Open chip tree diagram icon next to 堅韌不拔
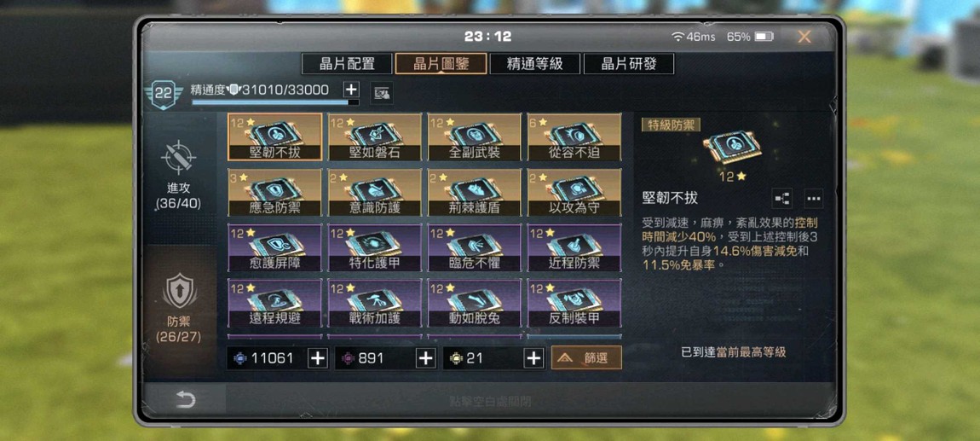Screen dimensions: 980x441 (x=782, y=198)
